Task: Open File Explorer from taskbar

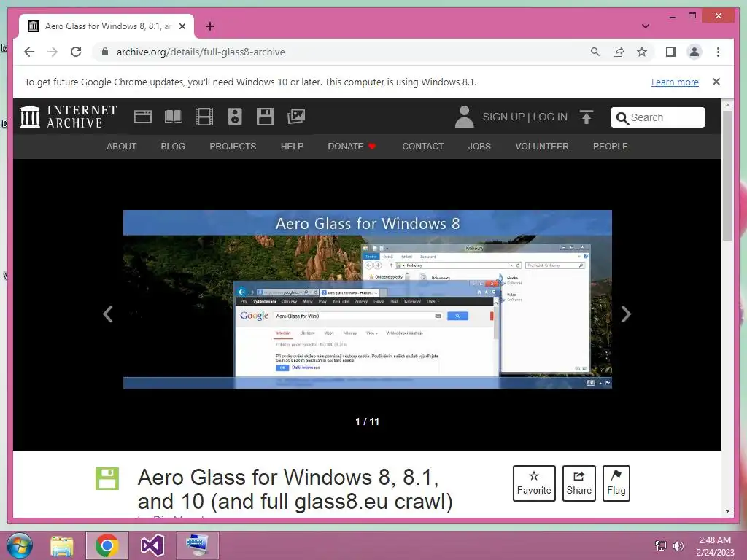Action: pos(62,545)
